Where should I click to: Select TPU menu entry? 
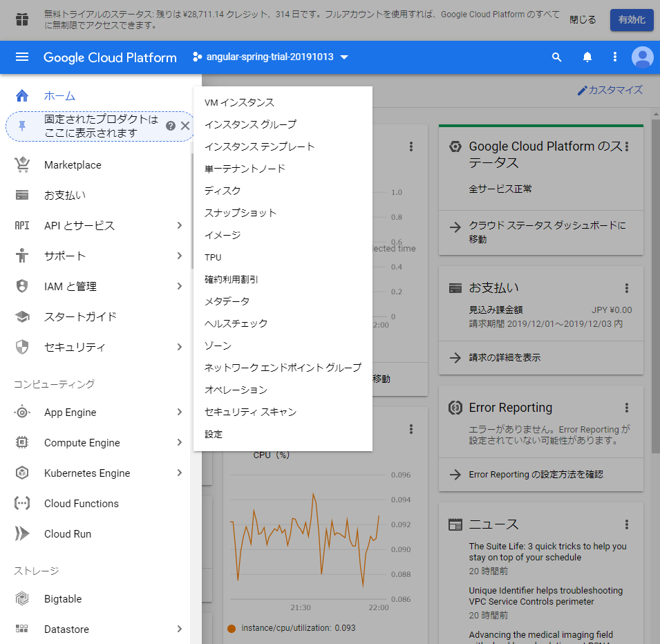click(283, 257)
